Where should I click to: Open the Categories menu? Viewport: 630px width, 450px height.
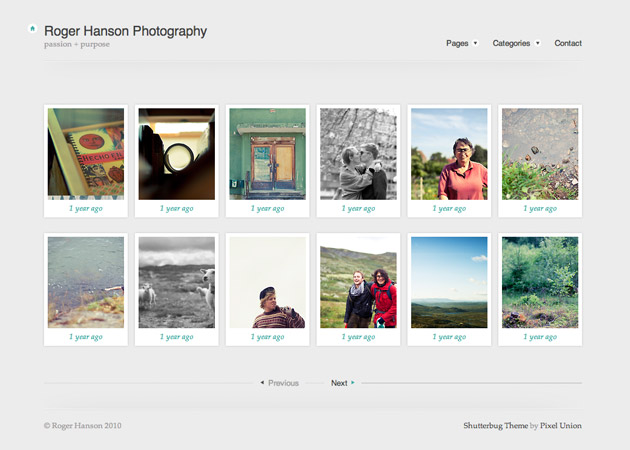tap(511, 43)
